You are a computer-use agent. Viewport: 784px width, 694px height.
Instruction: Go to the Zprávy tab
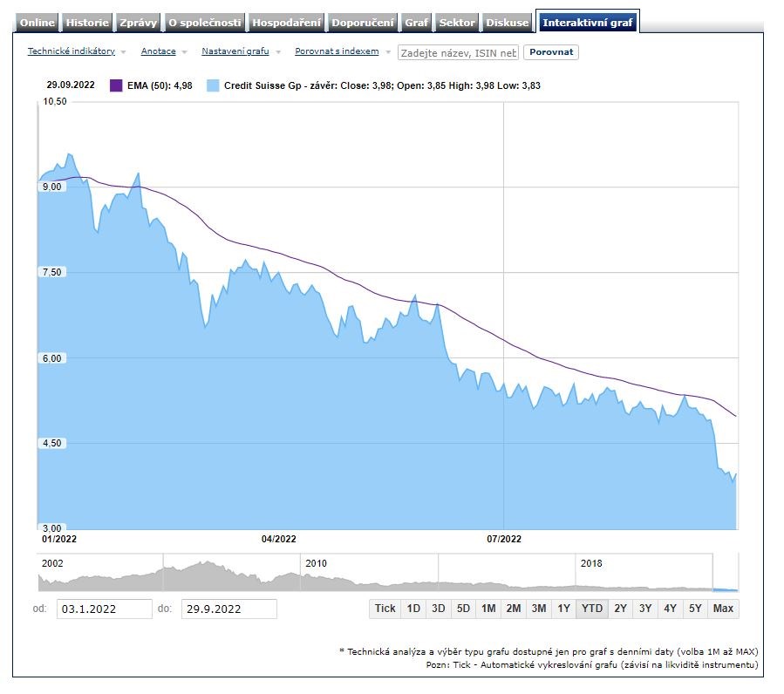(138, 23)
